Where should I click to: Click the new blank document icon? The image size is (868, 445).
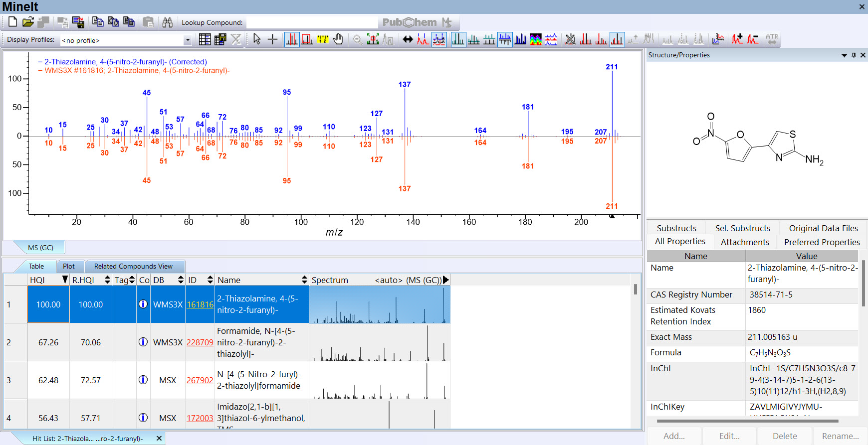(12, 22)
